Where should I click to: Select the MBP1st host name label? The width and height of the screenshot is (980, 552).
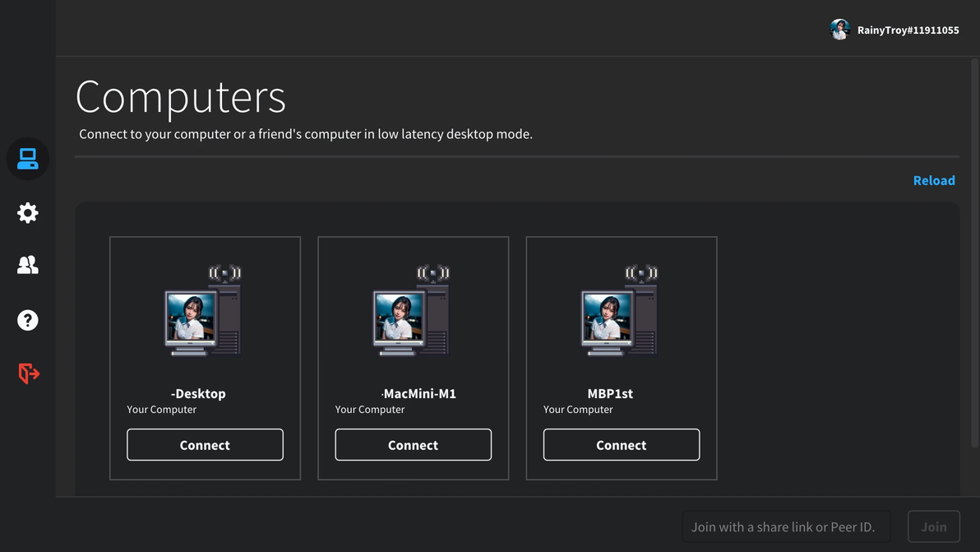click(x=610, y=393)
